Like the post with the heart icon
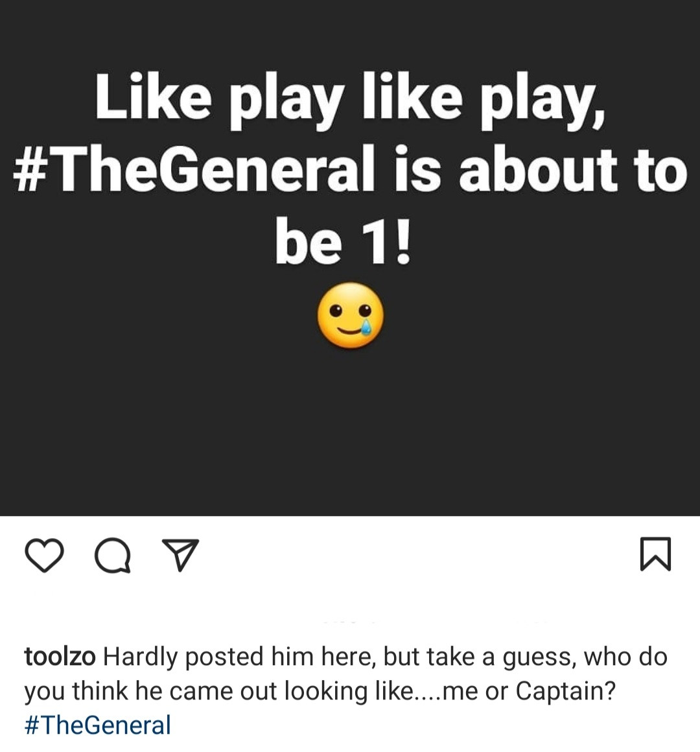 44,555
